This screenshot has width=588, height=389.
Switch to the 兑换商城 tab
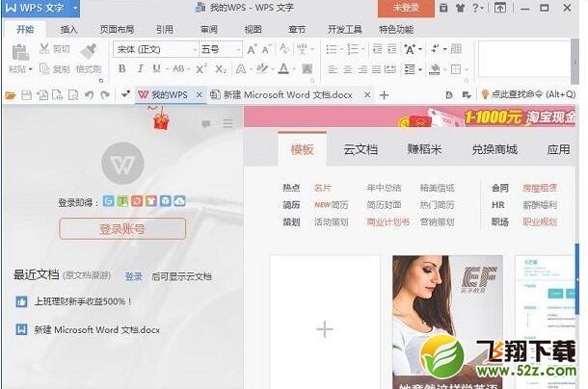494,149
